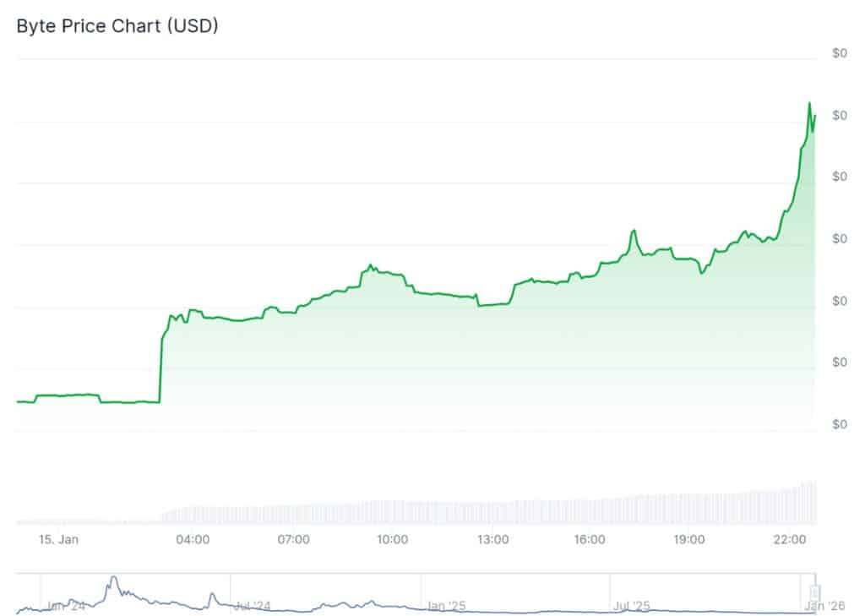Viewport: 865px width, 616px height.
Task: Jump to Jan '24 in the navigator
Action: (66, 606)
